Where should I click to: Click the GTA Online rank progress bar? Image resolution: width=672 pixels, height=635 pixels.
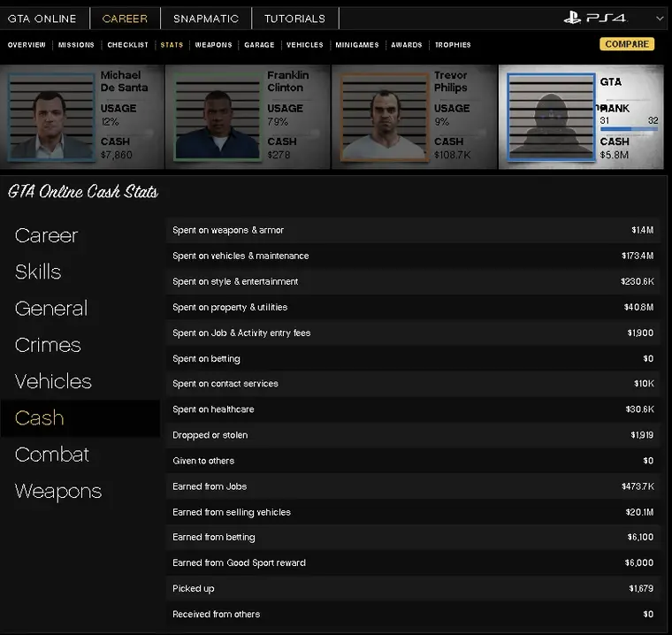coord(628,130)
